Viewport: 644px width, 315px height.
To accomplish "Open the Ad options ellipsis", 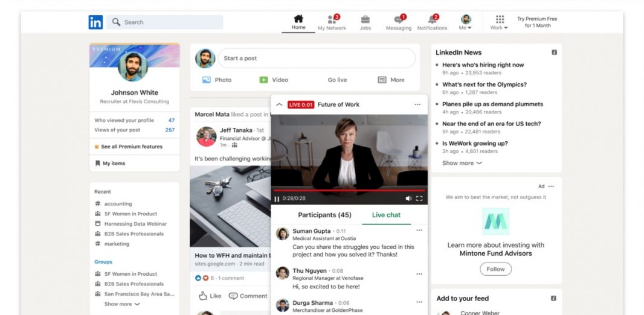I will click(x=551, y=186).
